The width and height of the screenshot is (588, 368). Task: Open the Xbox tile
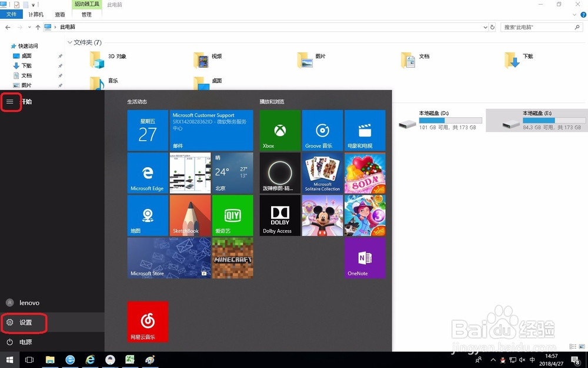(280, 130)
